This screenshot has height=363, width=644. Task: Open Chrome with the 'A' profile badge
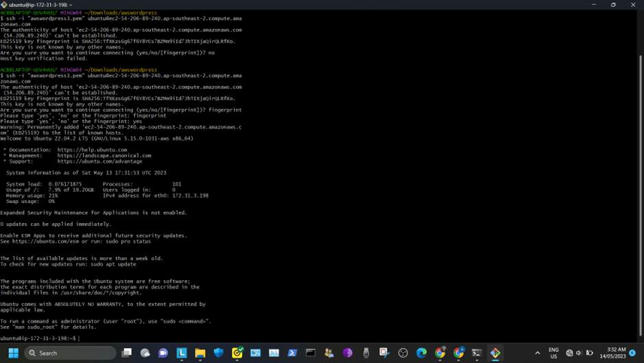point(458,353)
